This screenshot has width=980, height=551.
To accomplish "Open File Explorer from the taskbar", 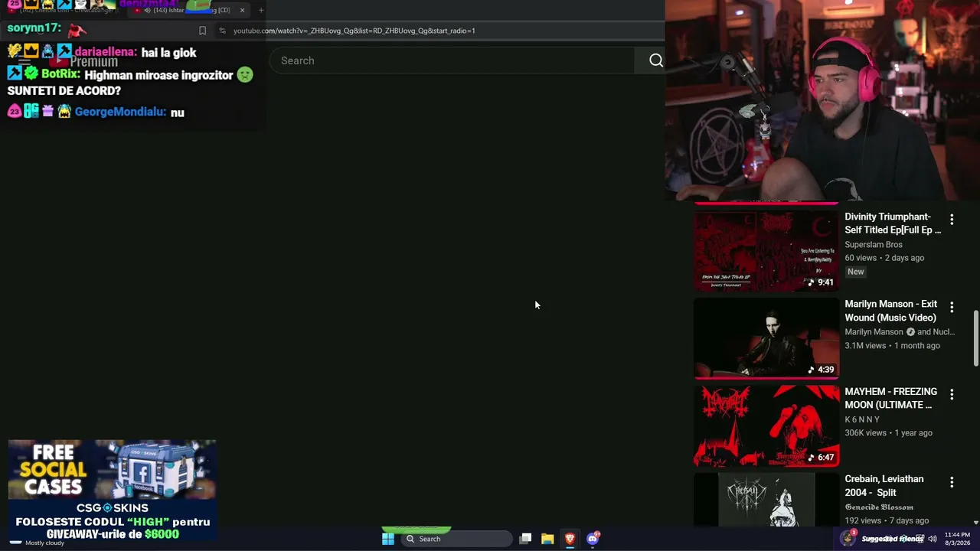I will pos(547,539).
